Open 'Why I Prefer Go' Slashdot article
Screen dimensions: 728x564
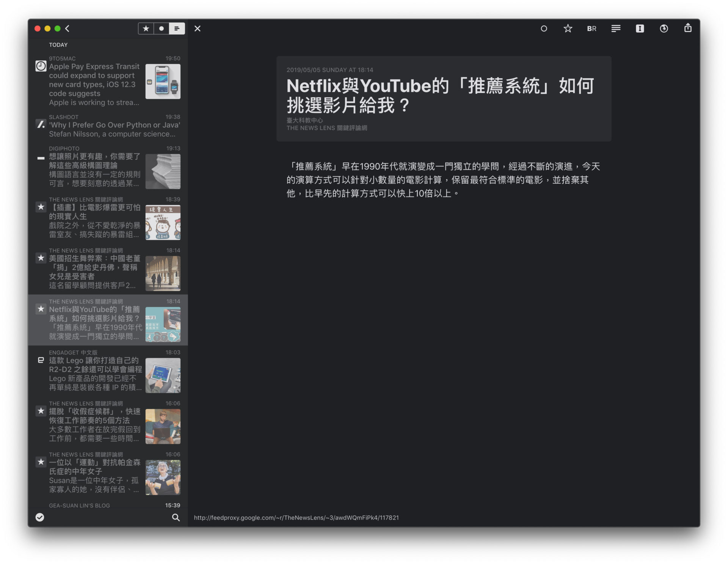(108, 126)
